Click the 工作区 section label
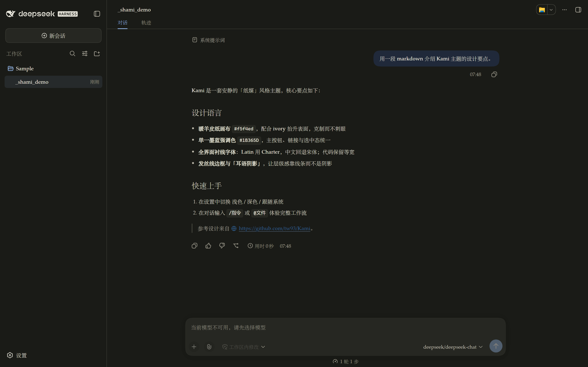This screenshot has width=588, height=367. tap(14, 54)
